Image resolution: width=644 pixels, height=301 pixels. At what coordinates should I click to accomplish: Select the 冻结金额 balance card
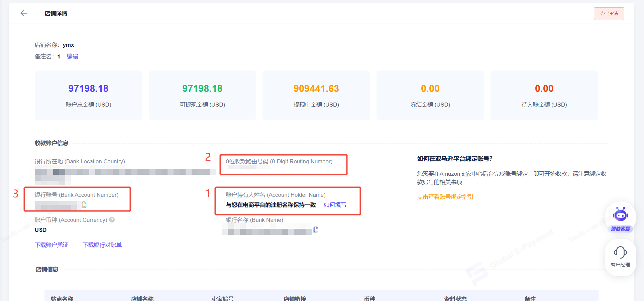(430, 95)
